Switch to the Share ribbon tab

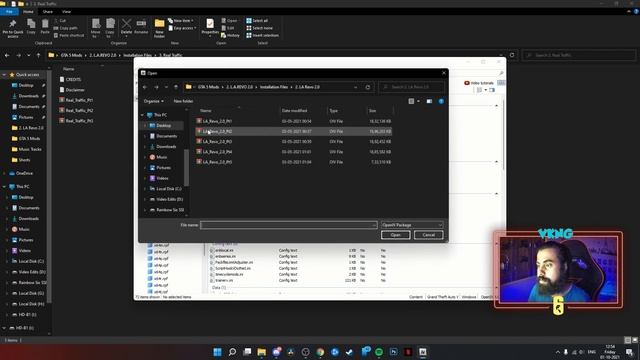[48, 12]
